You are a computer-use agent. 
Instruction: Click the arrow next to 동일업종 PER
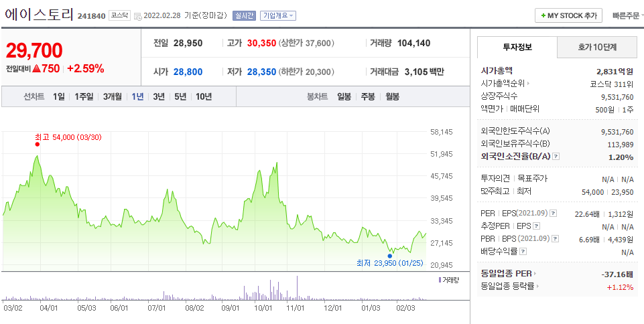click(535, 274)
